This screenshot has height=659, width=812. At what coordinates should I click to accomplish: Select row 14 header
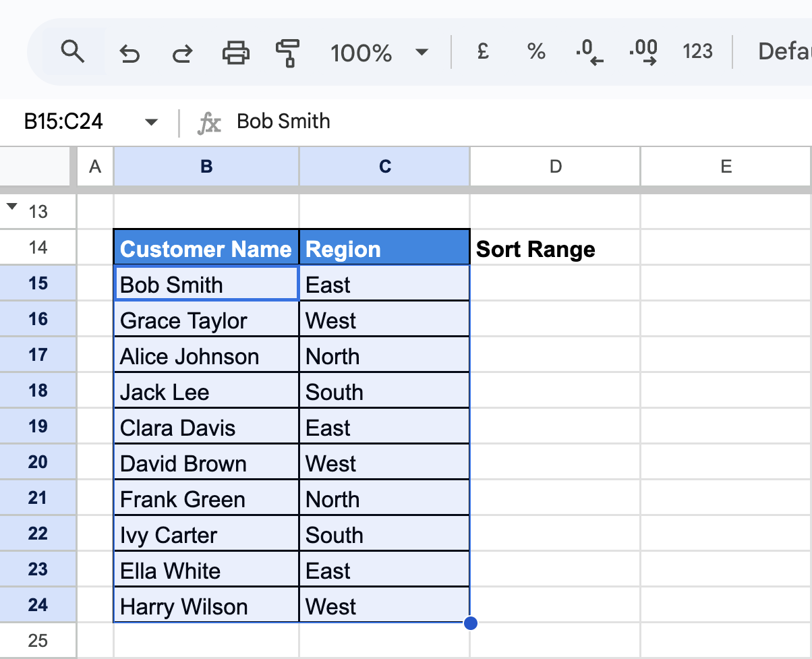(38, 248)
